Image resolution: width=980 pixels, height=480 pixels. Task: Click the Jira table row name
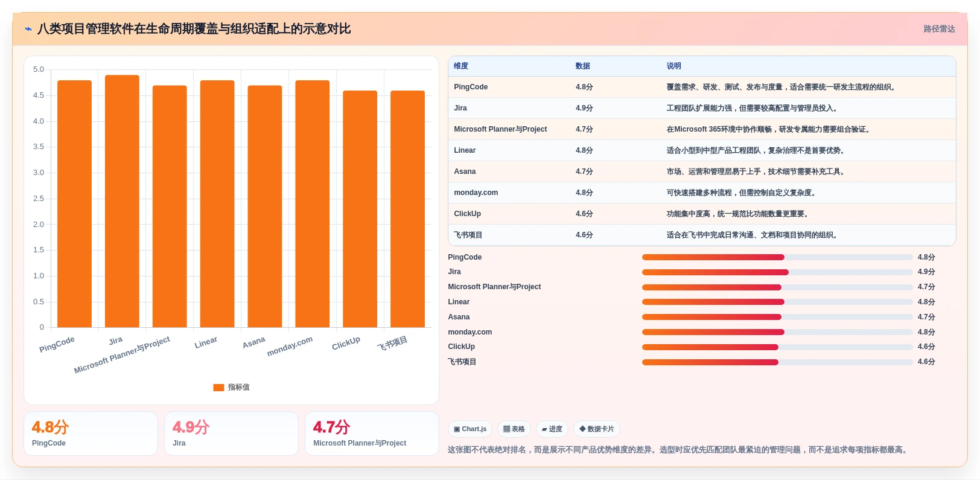pyautogui.click(x=460, y=108)
